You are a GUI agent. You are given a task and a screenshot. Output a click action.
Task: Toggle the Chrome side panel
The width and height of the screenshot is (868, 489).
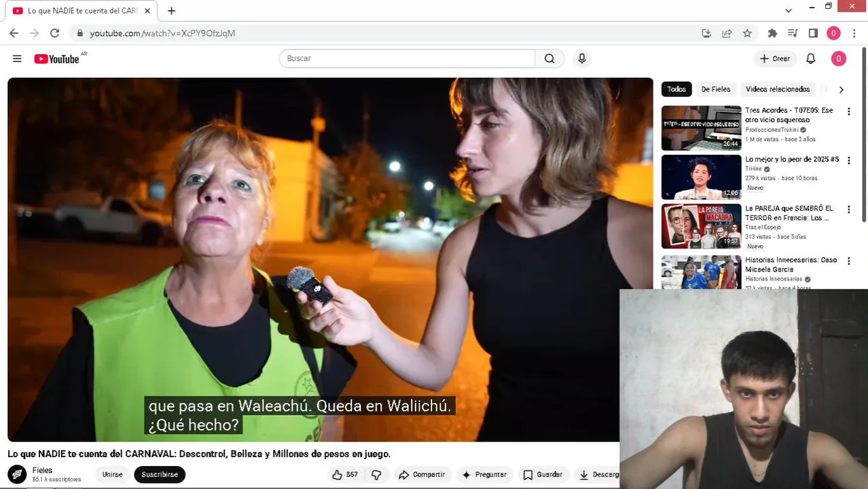(x=813, y=33)
